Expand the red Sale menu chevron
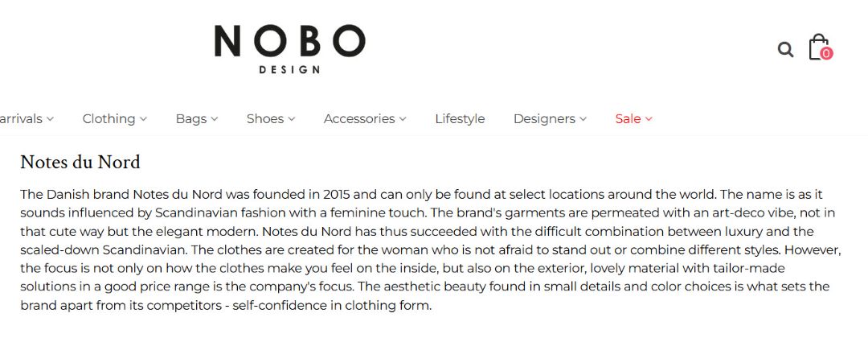This screenshot has height=338, width=868. point(649,119)
